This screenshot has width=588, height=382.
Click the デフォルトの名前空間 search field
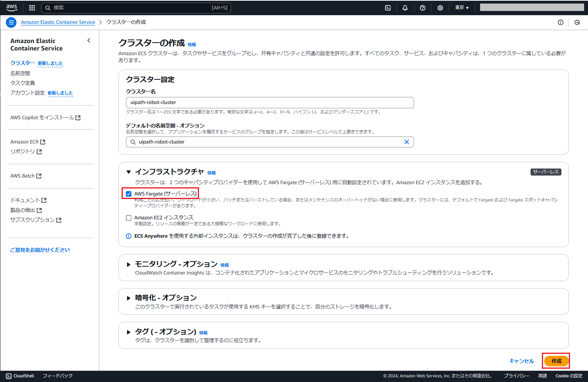click(270, 142)
